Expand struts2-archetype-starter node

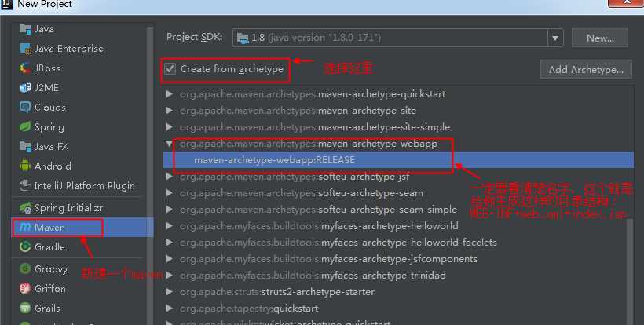(169, 292)
